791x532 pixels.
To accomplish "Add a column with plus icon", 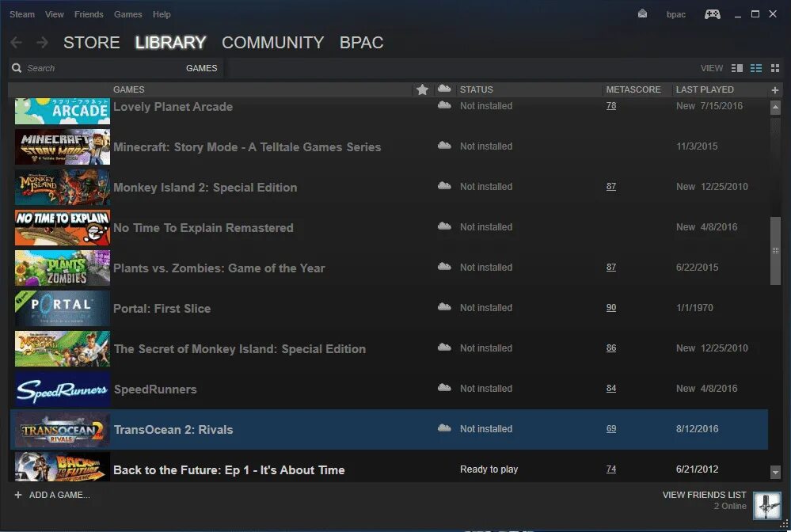I will tap(775, 90).
